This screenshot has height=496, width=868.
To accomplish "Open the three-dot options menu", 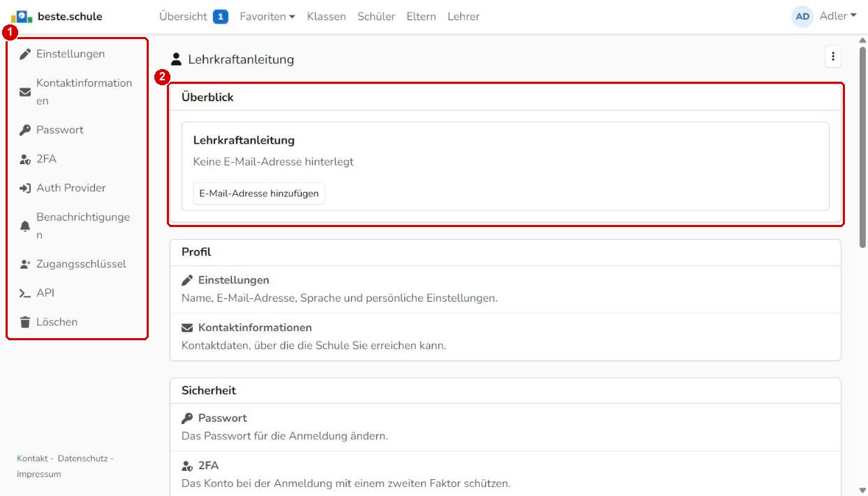I will [x=832, y=58].
